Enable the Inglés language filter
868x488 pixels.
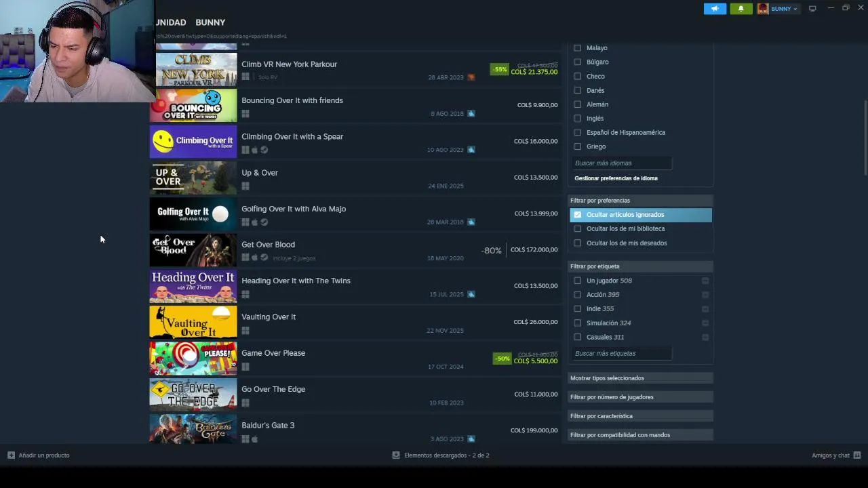tap(578, 119)
